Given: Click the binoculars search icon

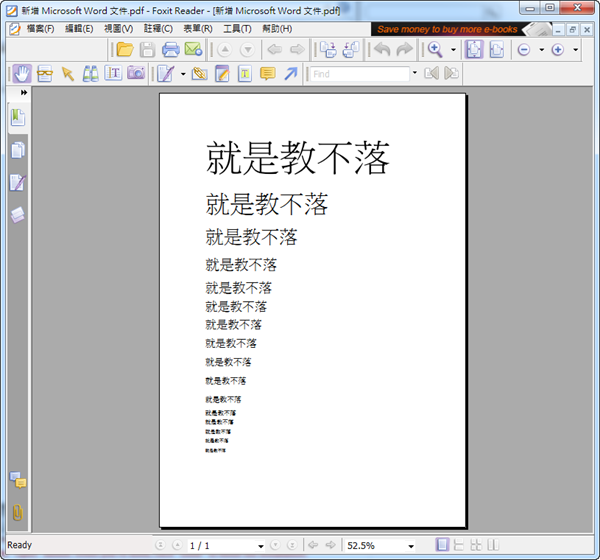Looking at the screenshot, I should [x=90, y=74].
